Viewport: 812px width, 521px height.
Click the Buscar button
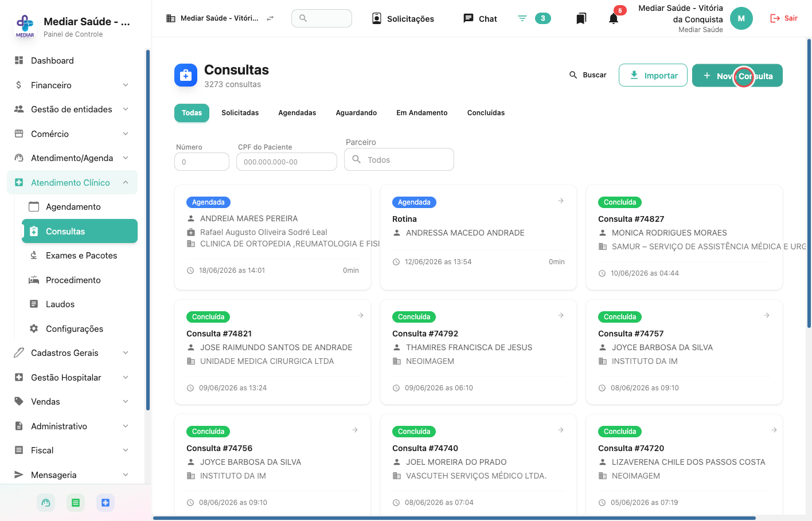point(588,75)
